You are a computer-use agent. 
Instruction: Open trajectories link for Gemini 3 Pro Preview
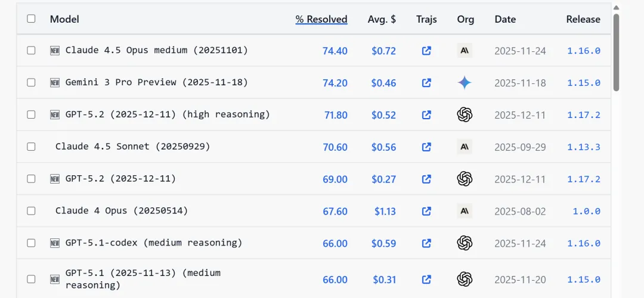click(x=426, y=83)
